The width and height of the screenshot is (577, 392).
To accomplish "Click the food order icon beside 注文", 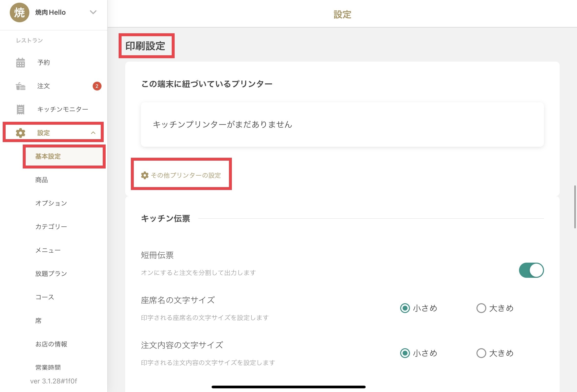I will click(x=20, y=86).
